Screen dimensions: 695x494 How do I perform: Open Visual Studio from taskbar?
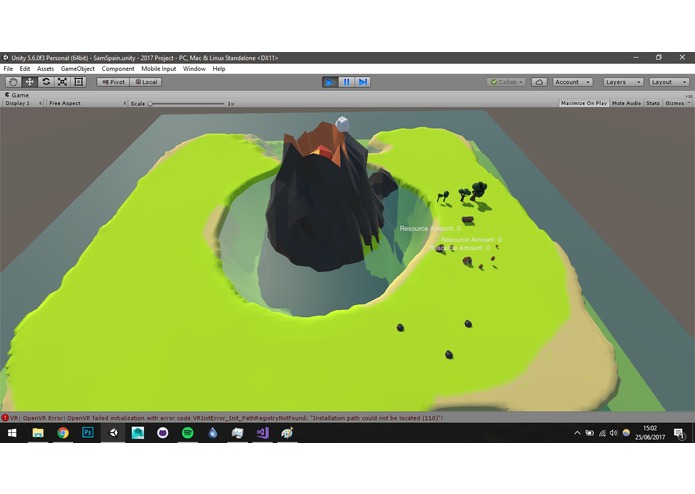[x=262, y=433]
